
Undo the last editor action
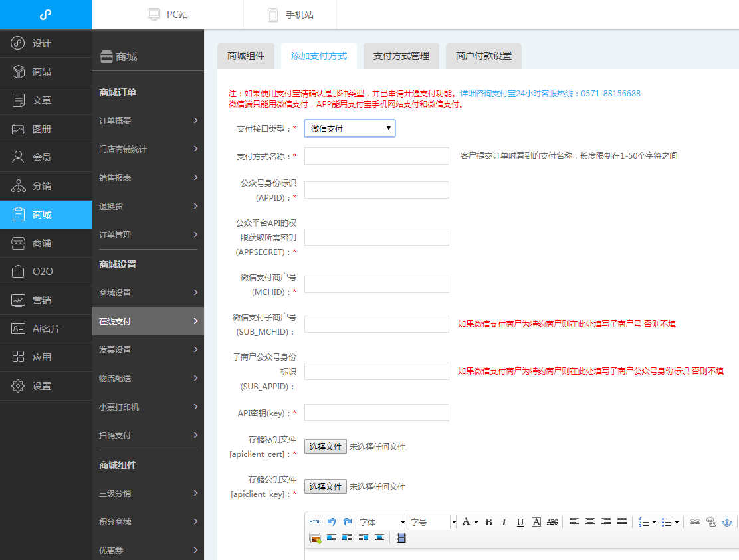click(x=332, y=522)
